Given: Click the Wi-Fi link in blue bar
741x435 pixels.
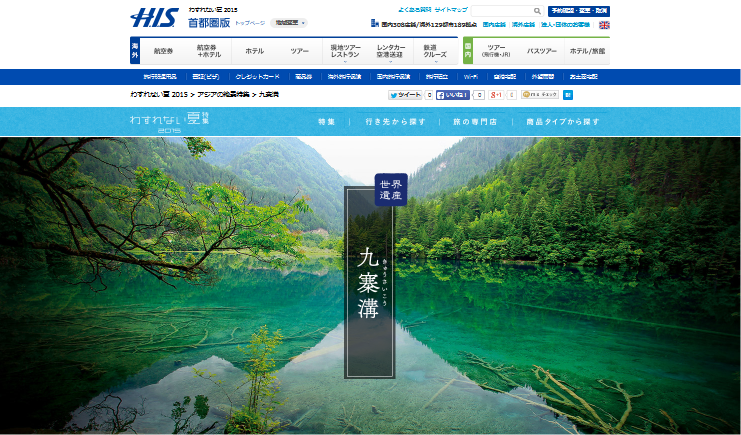Looking at the screenshot, I should tap(471, 77).
